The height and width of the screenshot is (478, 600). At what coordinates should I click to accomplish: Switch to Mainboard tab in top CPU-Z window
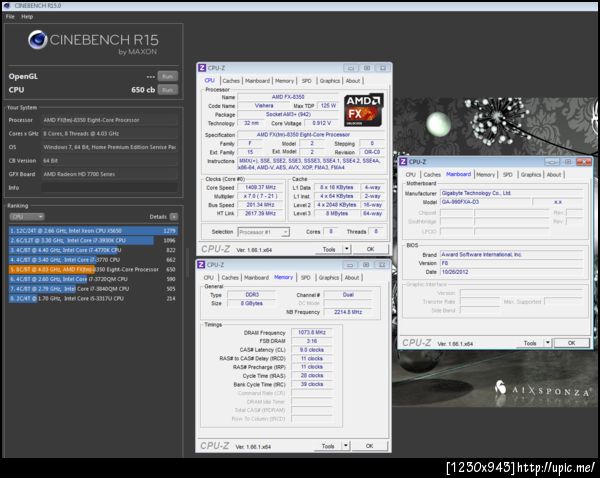tap(257, 81)
